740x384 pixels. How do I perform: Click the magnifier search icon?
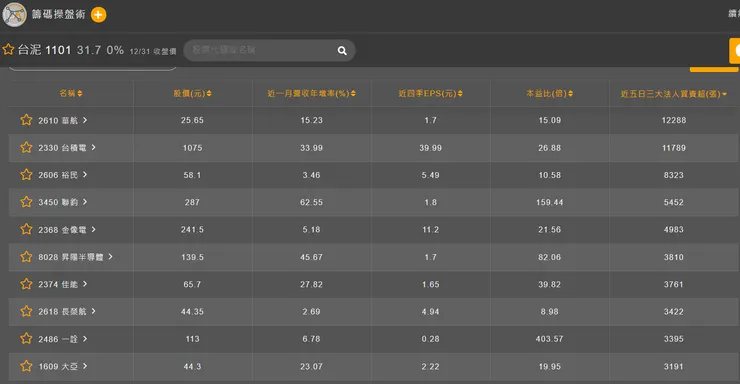[x=342, y=50]
